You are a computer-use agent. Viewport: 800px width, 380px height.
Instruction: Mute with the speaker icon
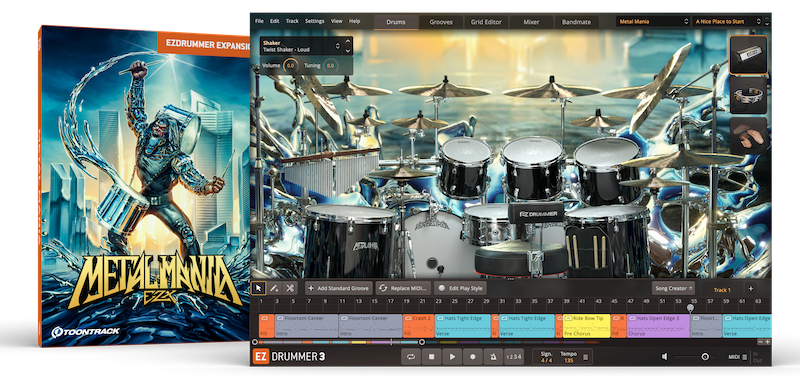[664, 357]
